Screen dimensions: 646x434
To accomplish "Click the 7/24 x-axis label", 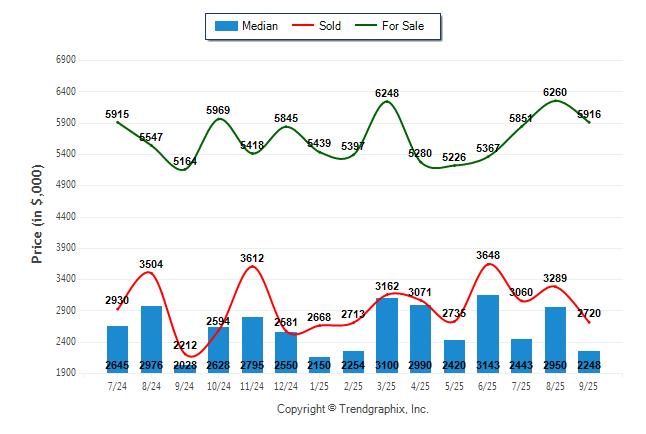I will point(117,385).
